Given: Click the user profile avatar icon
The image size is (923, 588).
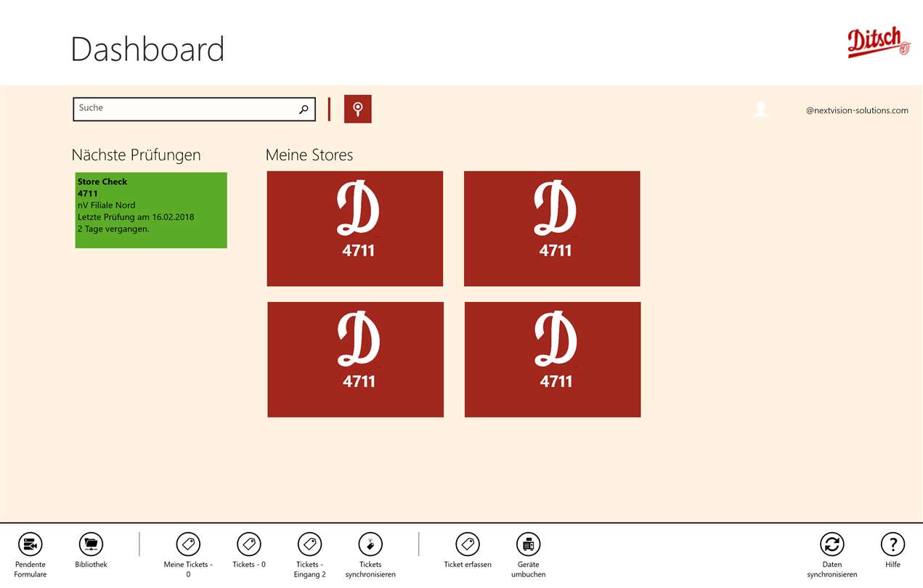Looking at the screenshot, I should pos(760,110).
